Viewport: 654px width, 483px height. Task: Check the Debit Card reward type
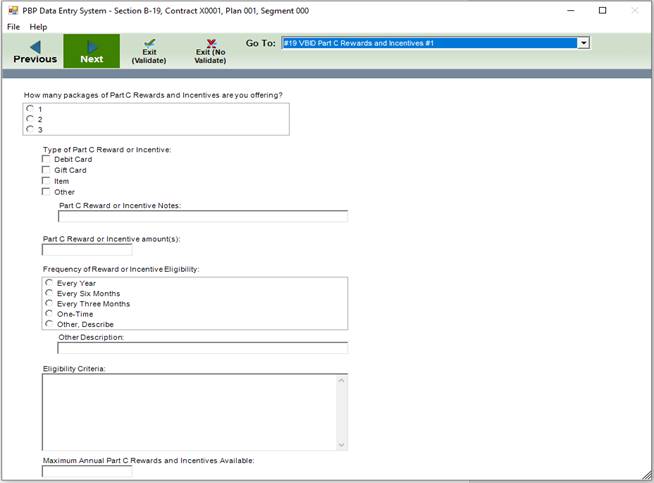(46, 159)
